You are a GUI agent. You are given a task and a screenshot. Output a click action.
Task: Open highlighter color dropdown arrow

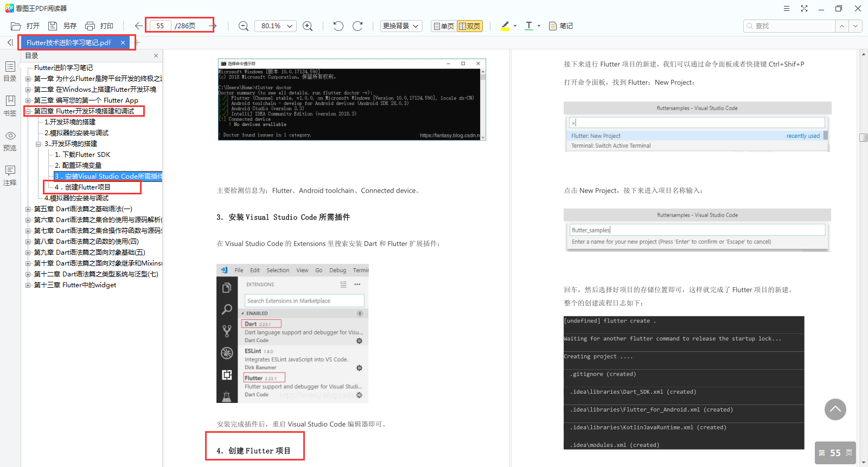point(515,26)
